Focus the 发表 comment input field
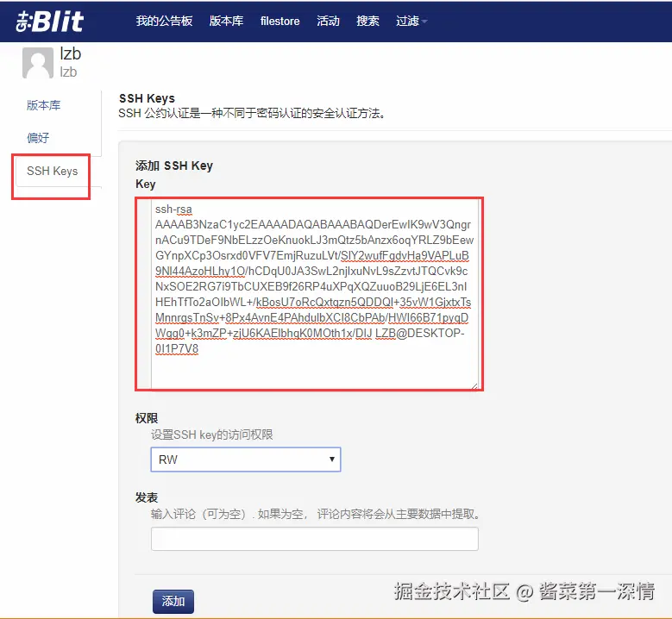This screenshot has width=672, height=619. pyautogui.click(x=315, y=539)
